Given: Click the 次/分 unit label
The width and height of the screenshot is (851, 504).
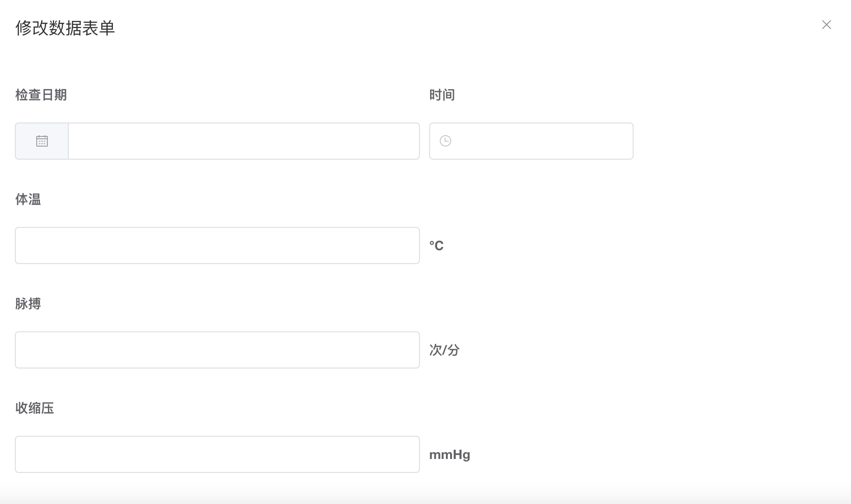Looking at the screenshot, I should tap(445, 350).
